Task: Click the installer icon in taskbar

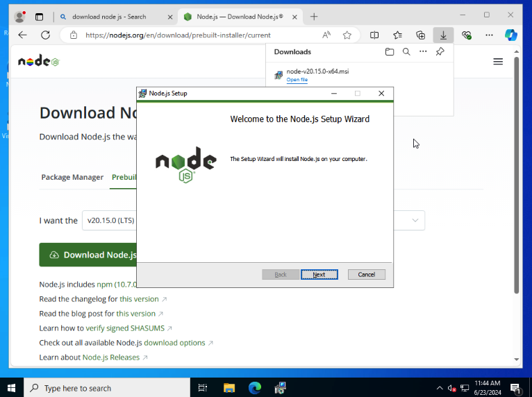Action: [x=281, y=387]
